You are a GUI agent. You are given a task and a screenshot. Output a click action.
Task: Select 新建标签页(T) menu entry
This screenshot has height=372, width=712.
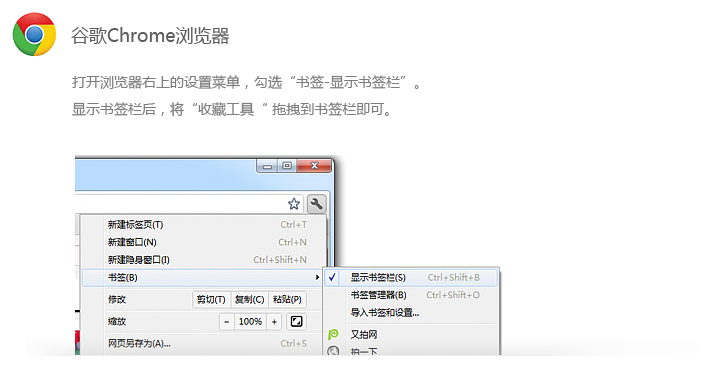(x=203, y=224)
